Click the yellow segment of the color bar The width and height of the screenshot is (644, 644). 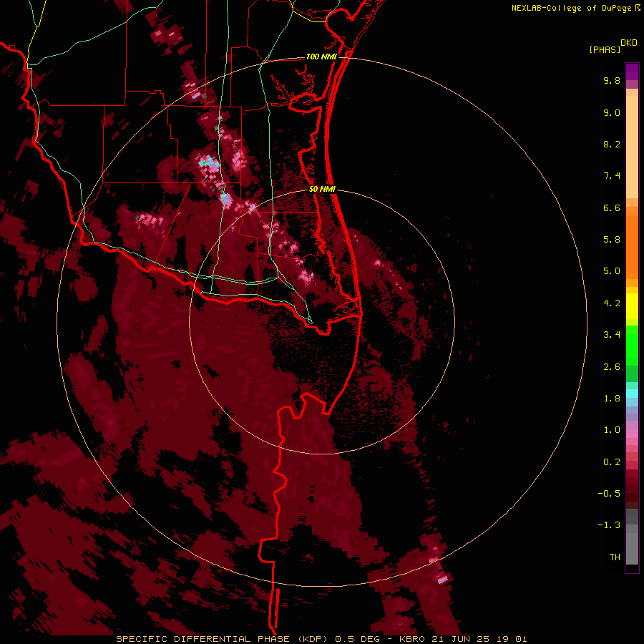point(632,306)
